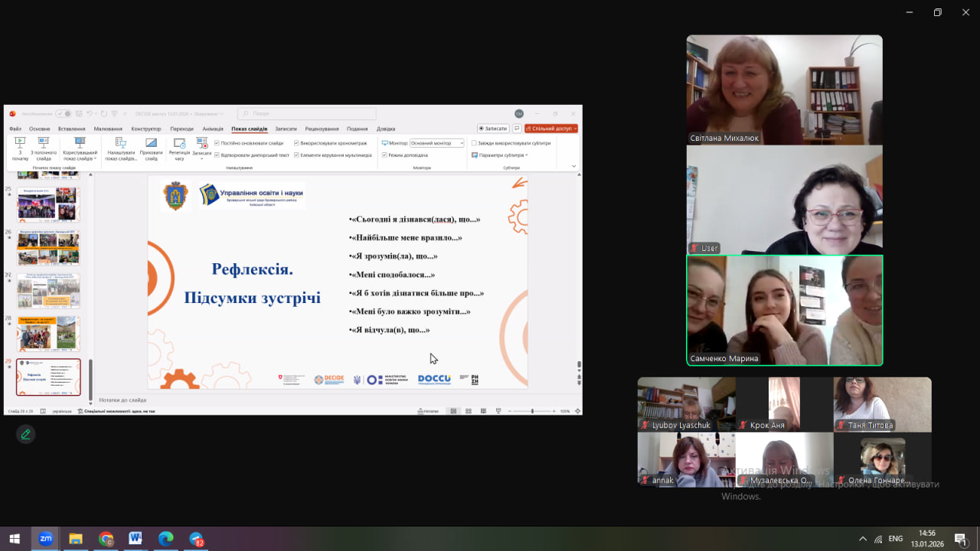Select Таня Титова video tile
980x551 pixels.
point(883,404)
